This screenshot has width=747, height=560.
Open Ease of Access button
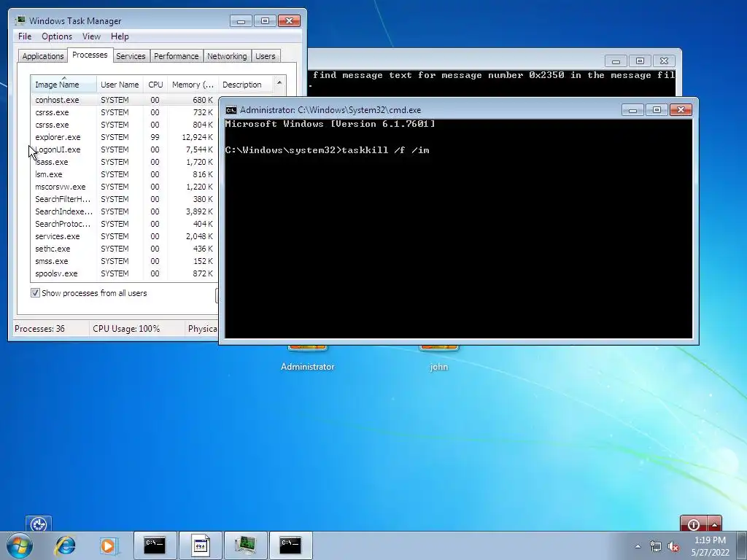click(x=39, y=524)
